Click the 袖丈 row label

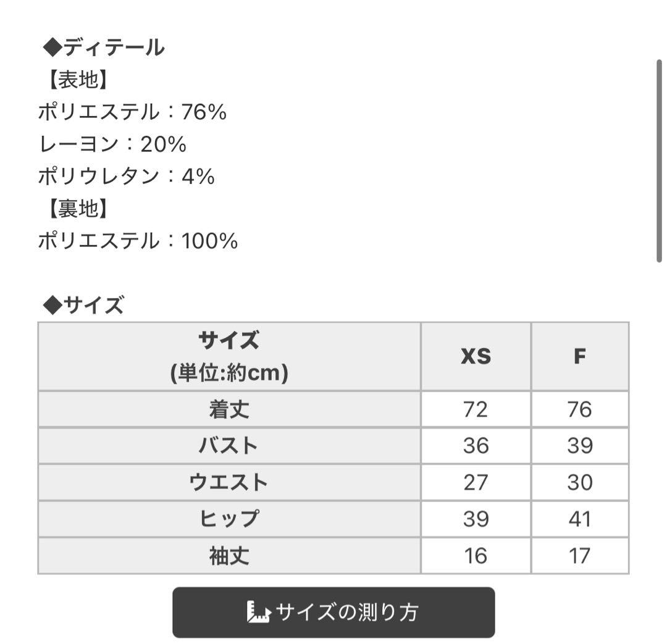tap(229, 556)
